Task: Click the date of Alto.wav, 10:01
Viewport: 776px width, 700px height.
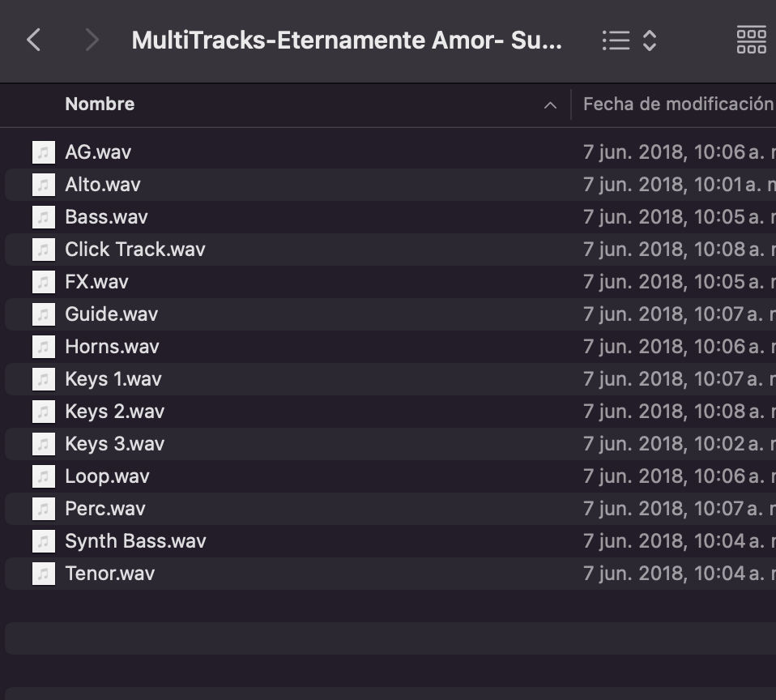Action: click(x=679, y=185)
